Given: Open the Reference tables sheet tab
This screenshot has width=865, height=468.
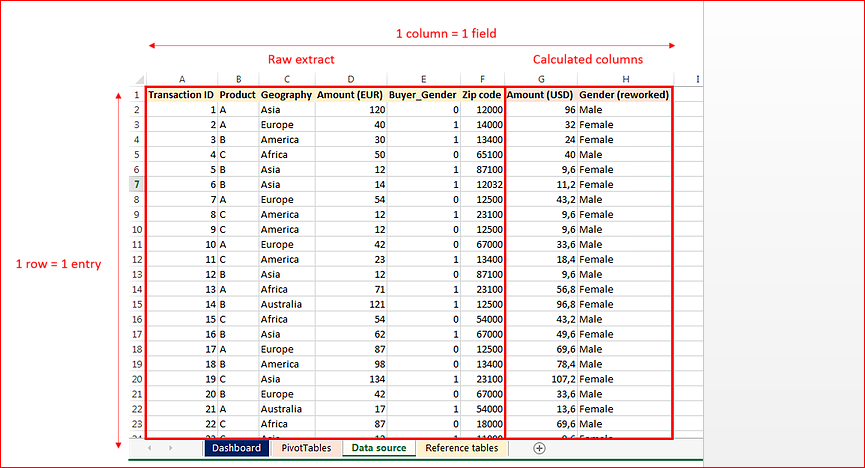Looking at the screenshot, I should pyautogui.click(x=461, y=448).
